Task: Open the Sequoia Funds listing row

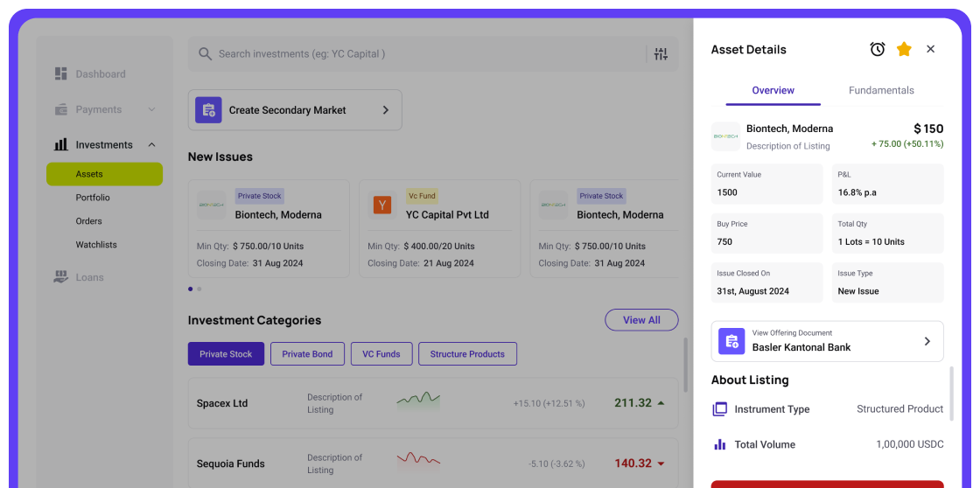Action: (433, 463)
